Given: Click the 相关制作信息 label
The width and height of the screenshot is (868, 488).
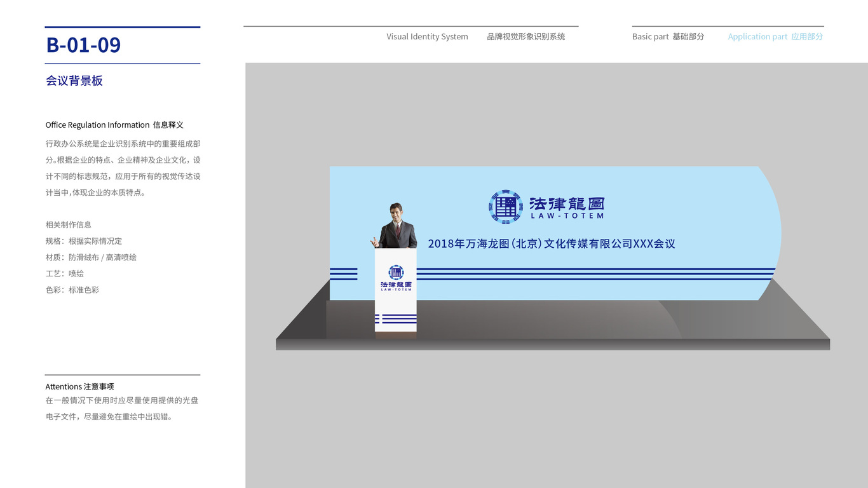Looking at the screenshot, I should [69, 224].
